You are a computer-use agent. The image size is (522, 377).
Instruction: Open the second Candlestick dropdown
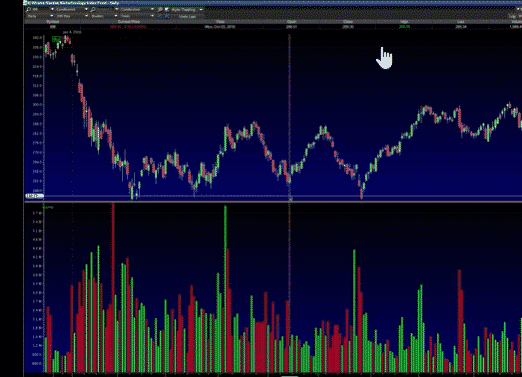(137, 9)
